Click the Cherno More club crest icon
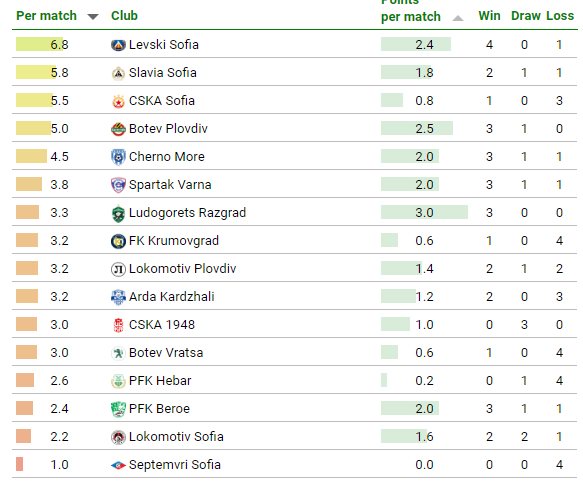Screen dimensions: 583x500 118,157
